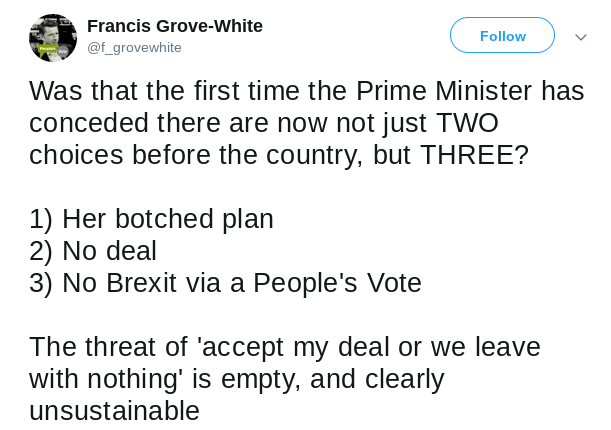611x430 pixels.
Task: Click the line "choices before the country"
Action: [x=279, y=155]
